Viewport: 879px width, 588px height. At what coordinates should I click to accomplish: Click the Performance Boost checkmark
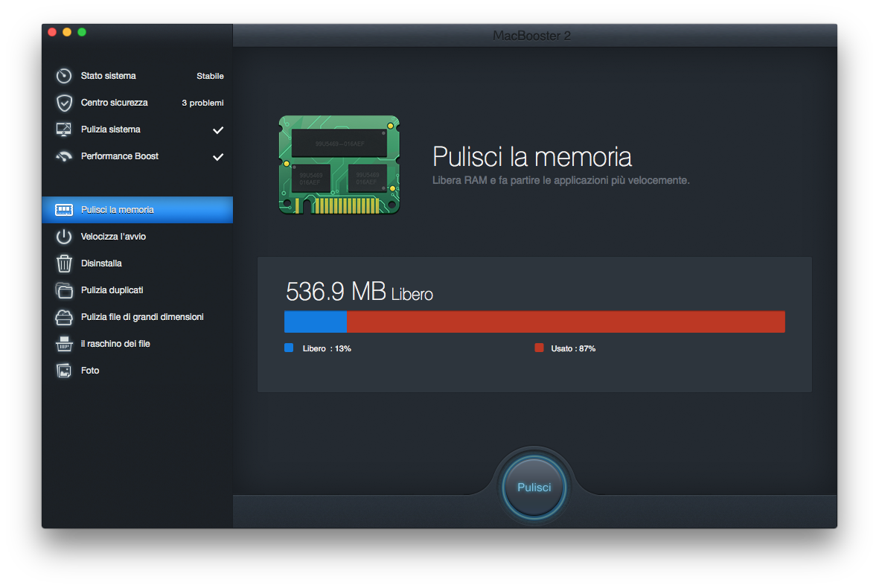218,157
